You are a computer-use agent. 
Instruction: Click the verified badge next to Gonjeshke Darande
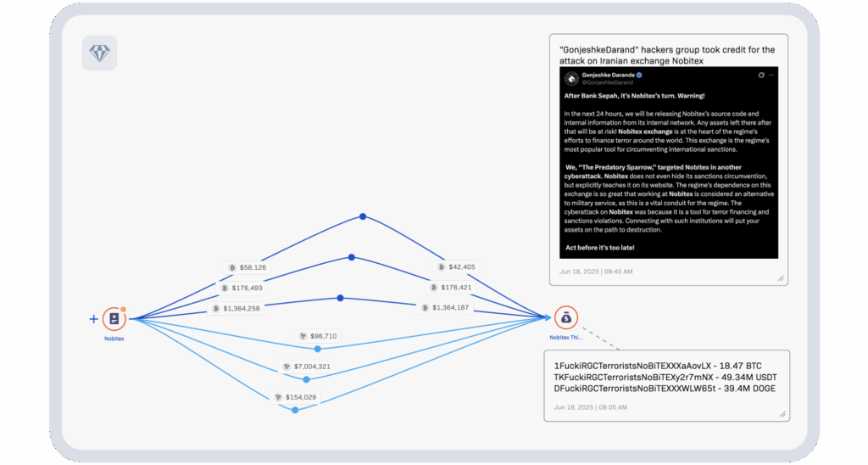[x=639, y=75]
